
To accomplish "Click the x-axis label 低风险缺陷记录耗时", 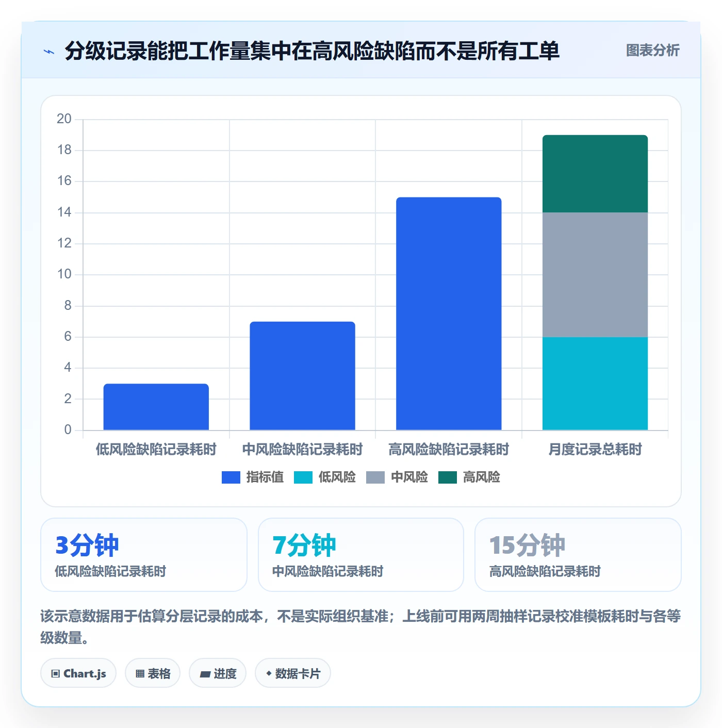I will pos(156,450).
